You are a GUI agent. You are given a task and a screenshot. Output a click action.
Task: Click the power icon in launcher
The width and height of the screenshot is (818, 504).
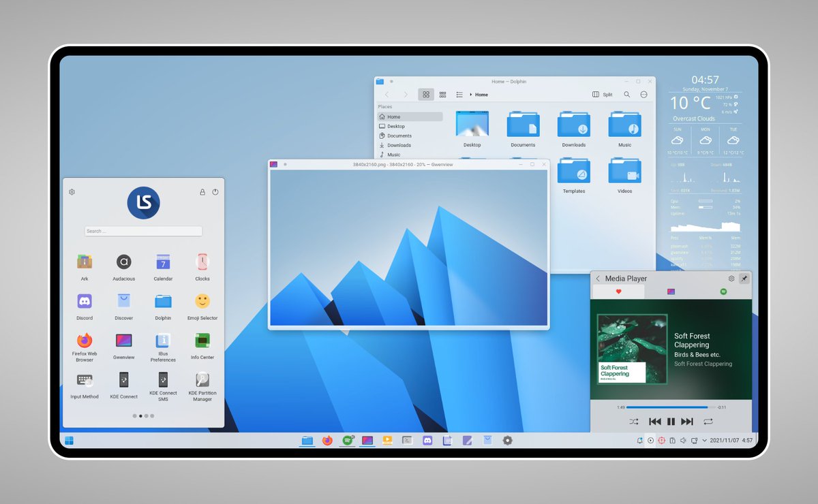215,192
